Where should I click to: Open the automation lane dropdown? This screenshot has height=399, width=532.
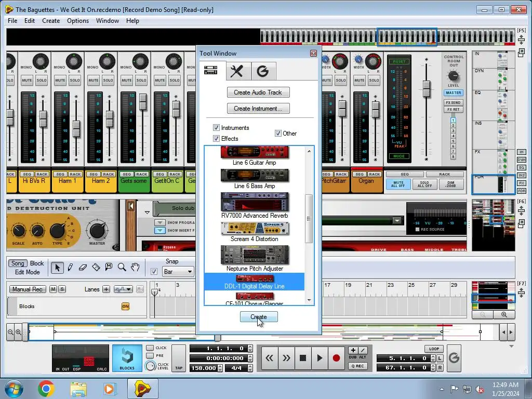point(123,289)
